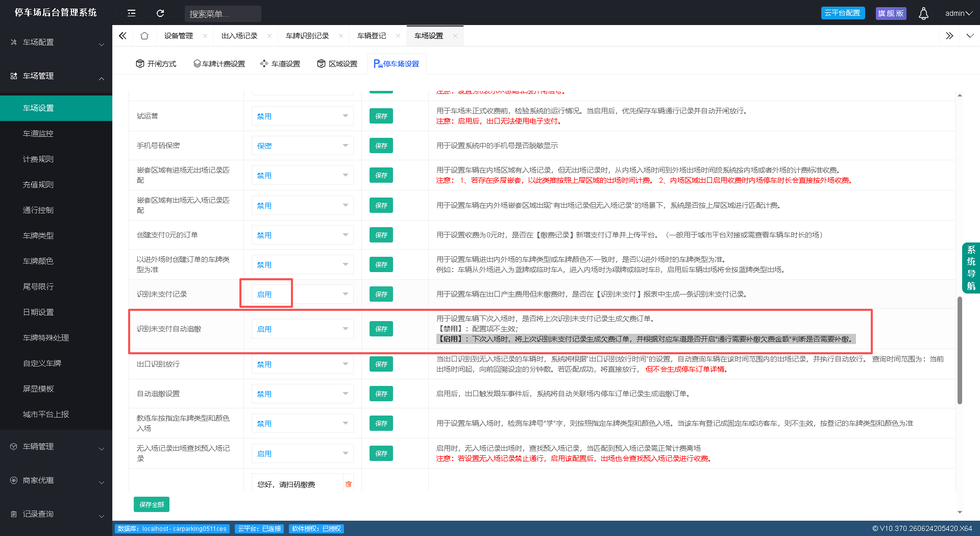
Task: Click the search menu input field
Action: pos(223,14)
